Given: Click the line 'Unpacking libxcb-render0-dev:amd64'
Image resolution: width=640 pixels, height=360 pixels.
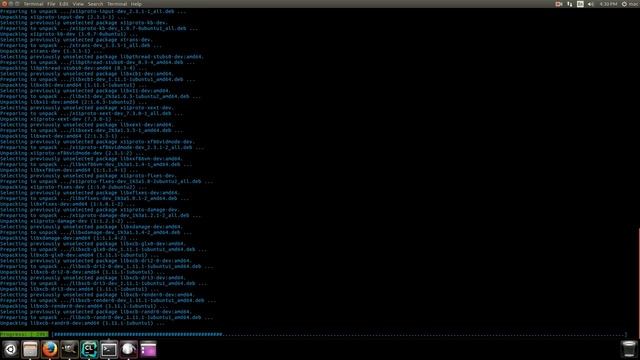Looking at the screenshot, I should [x=84, y=306].
